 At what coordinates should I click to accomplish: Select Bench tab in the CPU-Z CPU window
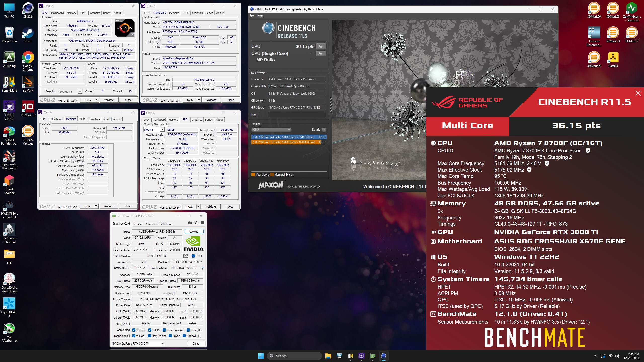(107, 13)
